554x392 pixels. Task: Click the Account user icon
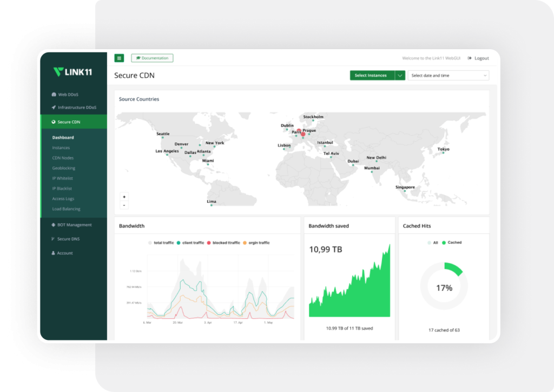pos(54,253)
